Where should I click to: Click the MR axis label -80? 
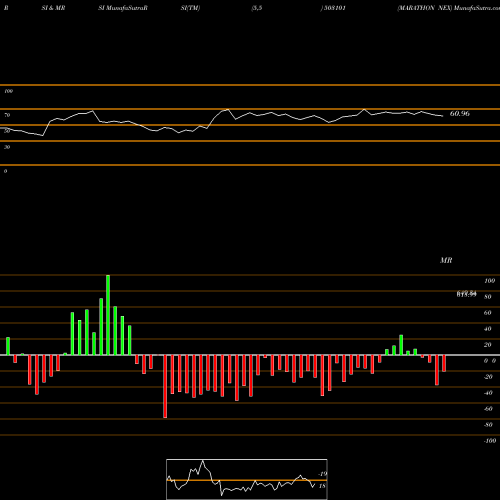(488, 425)
